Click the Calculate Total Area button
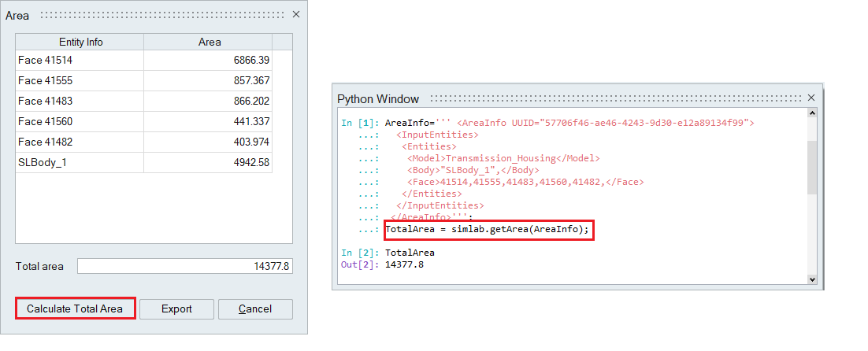Screen dimensions: 868x351 pyautogui.click(x=75, y=309)
